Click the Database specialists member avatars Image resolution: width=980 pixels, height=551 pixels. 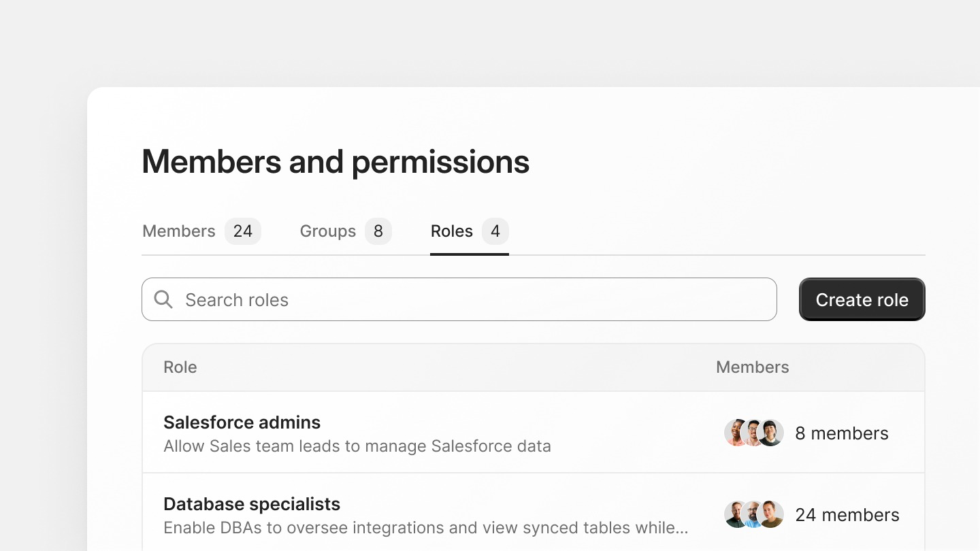click(754, 515)
